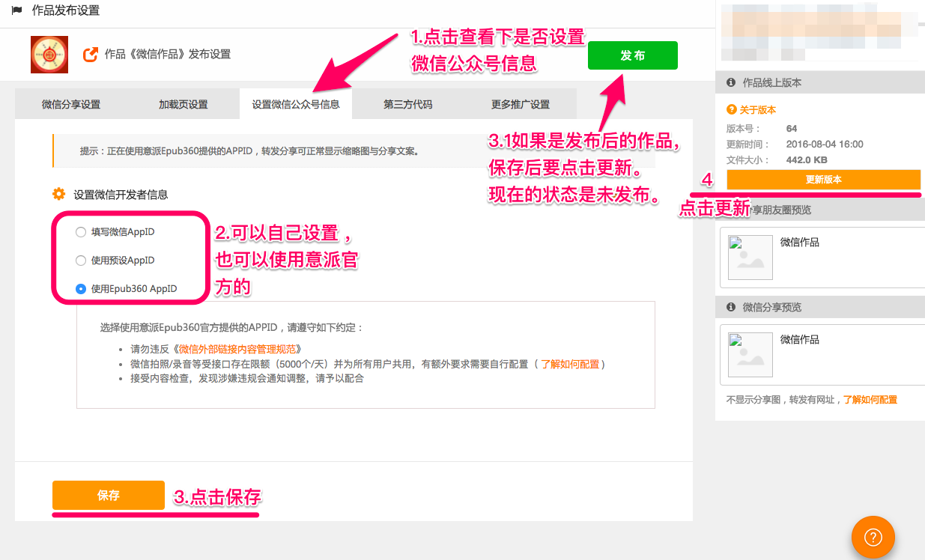
Task: Click the orange help question mark icon
Action: (873, 538)
